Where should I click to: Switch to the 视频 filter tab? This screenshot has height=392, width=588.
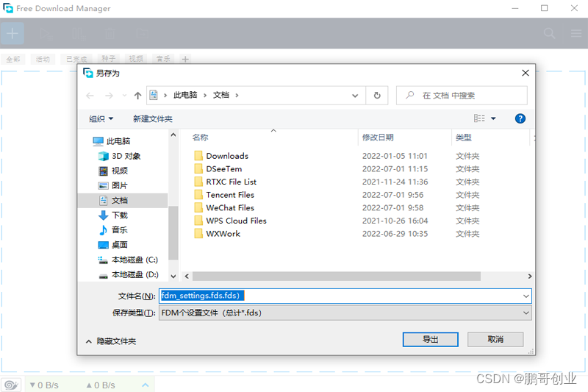(x=136, y=59)
